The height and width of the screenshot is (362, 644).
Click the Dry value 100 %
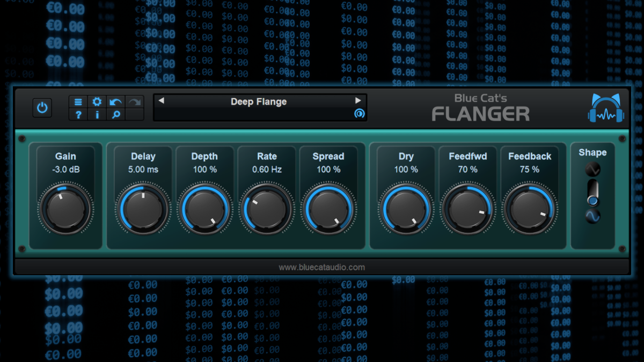point(406,169)
